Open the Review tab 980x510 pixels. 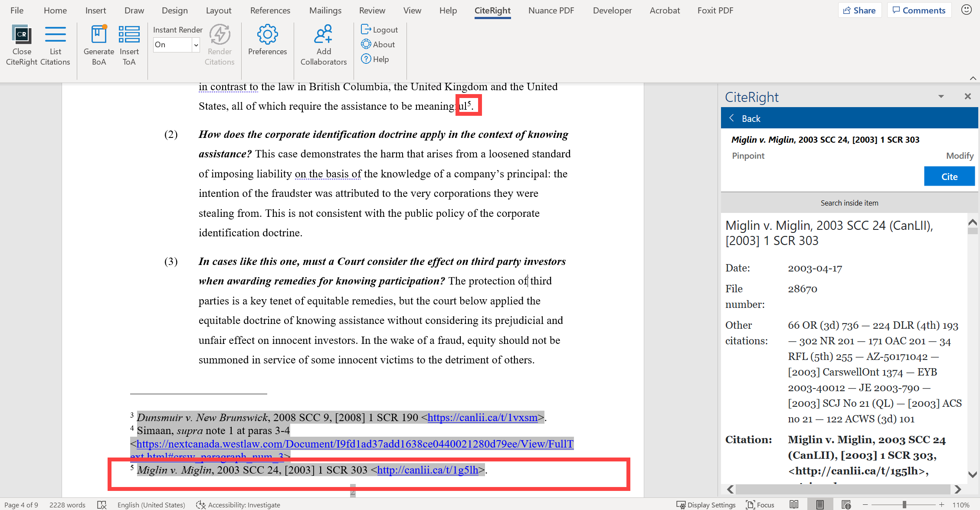coord(372,10)
